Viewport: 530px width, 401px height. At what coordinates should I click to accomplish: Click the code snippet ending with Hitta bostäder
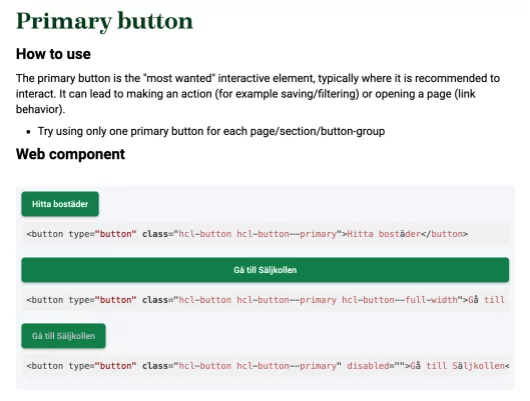265,234
